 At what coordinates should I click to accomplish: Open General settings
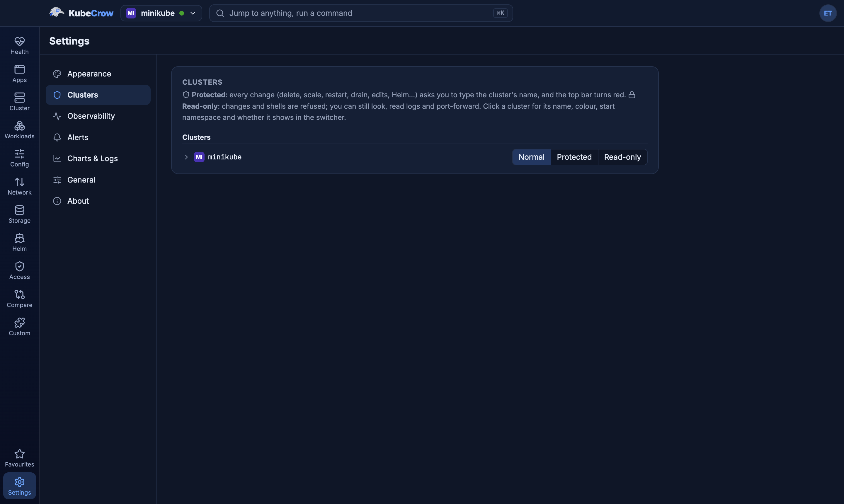pos(98,180)
